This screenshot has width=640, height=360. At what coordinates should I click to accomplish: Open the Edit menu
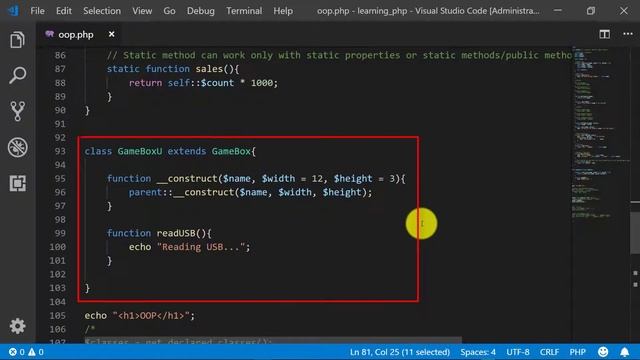(64, 11)
